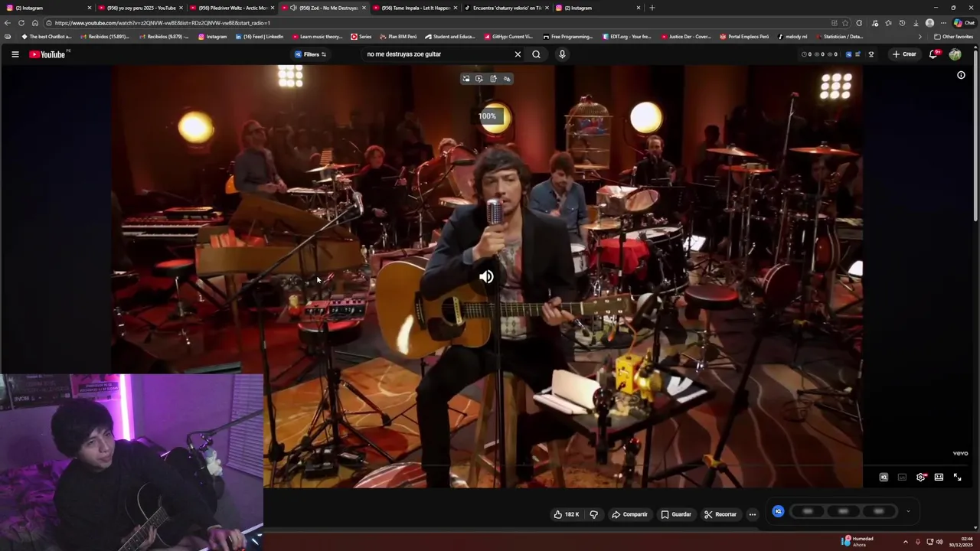Toggle theater mode in player
980x551 pixels.
pos(939,478)
